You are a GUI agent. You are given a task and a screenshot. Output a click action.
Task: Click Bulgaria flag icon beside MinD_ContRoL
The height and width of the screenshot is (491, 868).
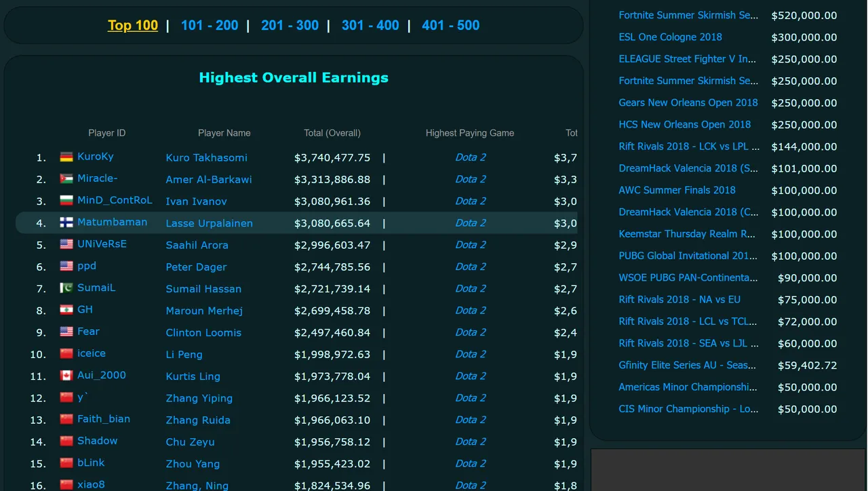click(x=66, y=201)
